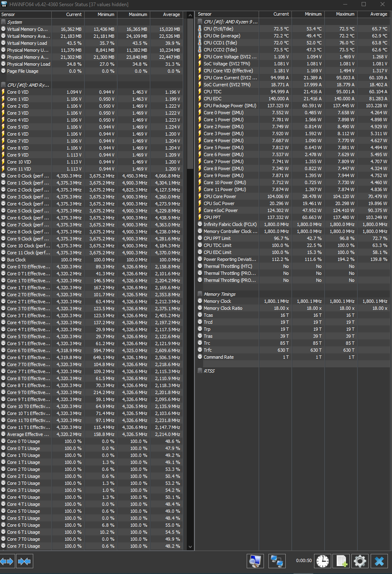This screenshot has width=392, height=574.
Task: Click the CPU Package Power lightning icon
Action: (x=200, y=106)
